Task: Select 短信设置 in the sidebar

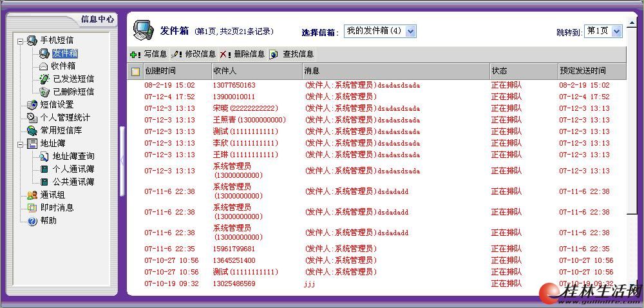Action: point(57,104)
